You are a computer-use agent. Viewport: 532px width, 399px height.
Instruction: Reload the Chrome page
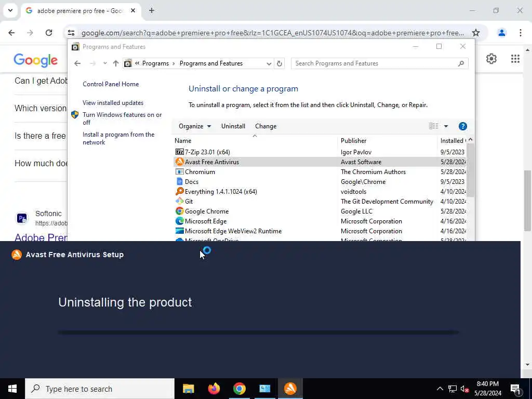coord(49,33)
